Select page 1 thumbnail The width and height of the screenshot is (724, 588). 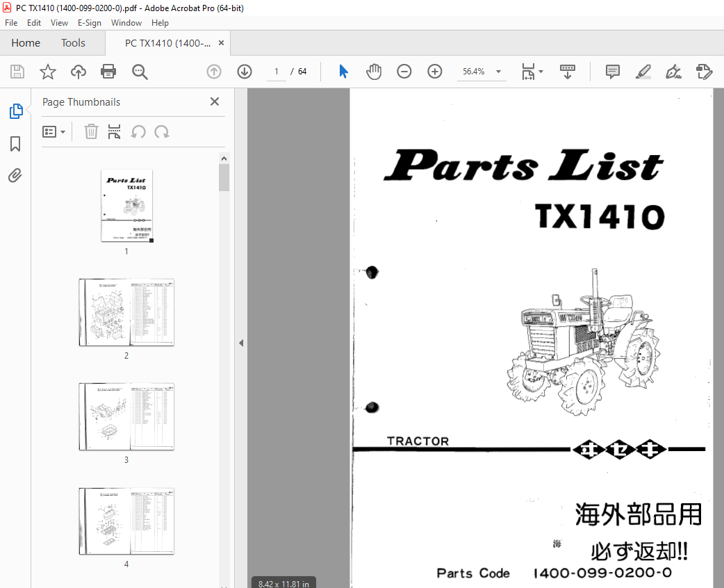click(126, 206)
